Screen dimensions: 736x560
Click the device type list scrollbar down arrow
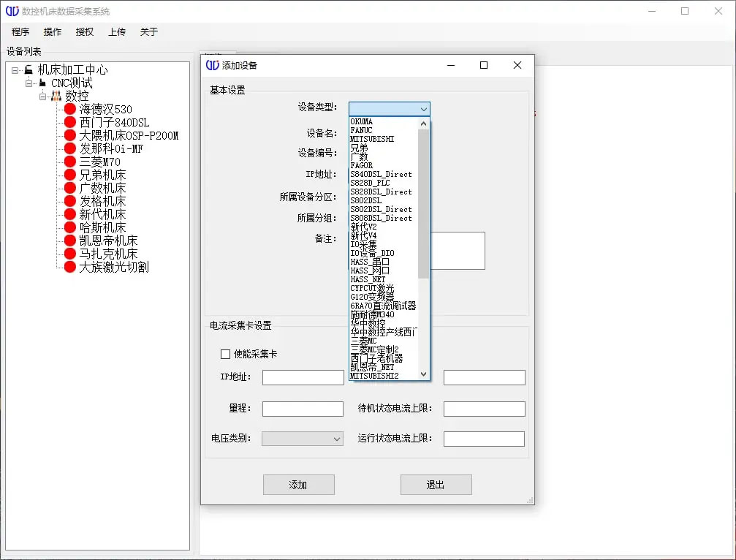click(423, 374)
